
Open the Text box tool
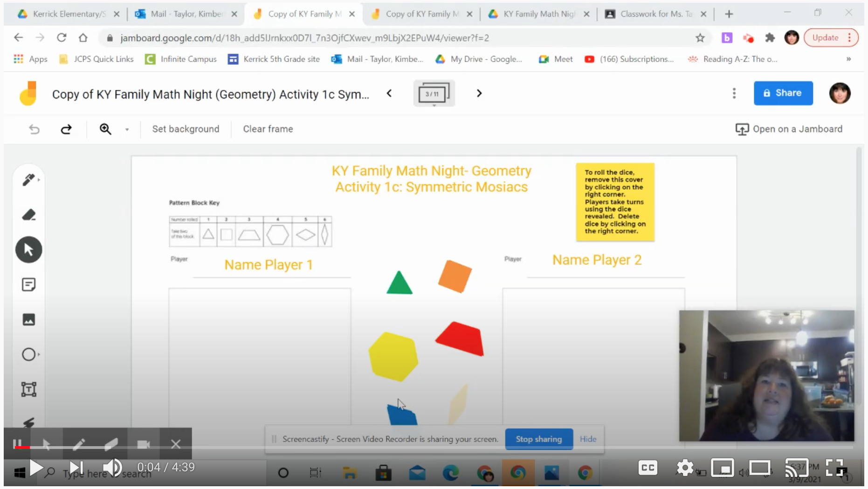click(29, 389)
